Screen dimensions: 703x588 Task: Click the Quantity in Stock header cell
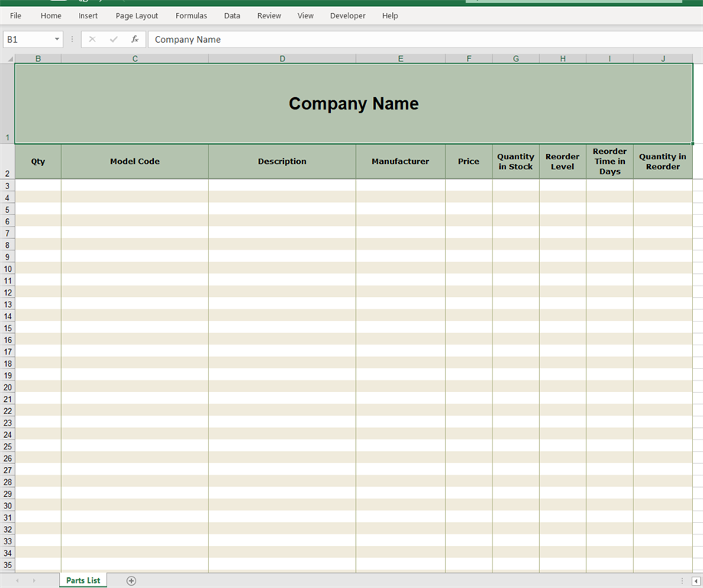pyautogui.click(x=516, y=162)
